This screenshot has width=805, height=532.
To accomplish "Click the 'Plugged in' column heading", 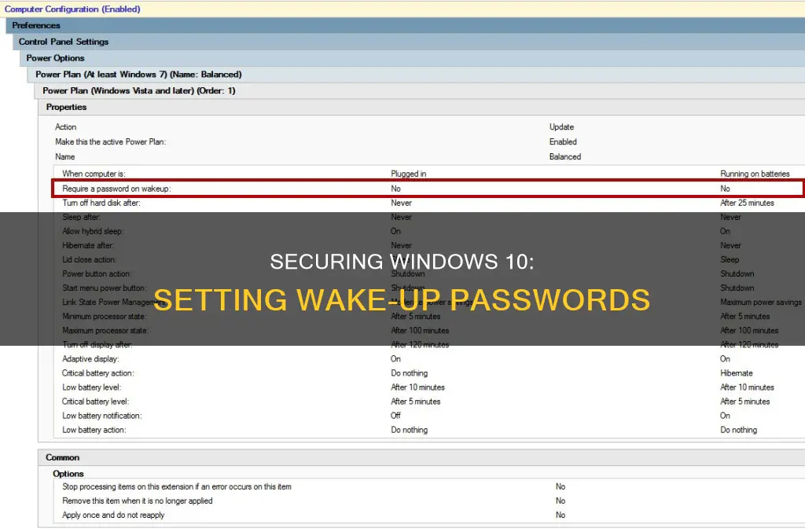I will tap(409, 174).
